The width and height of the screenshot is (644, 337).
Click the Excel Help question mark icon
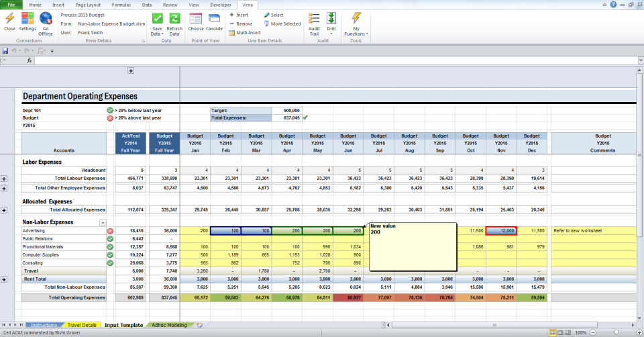tap(613, 5)
